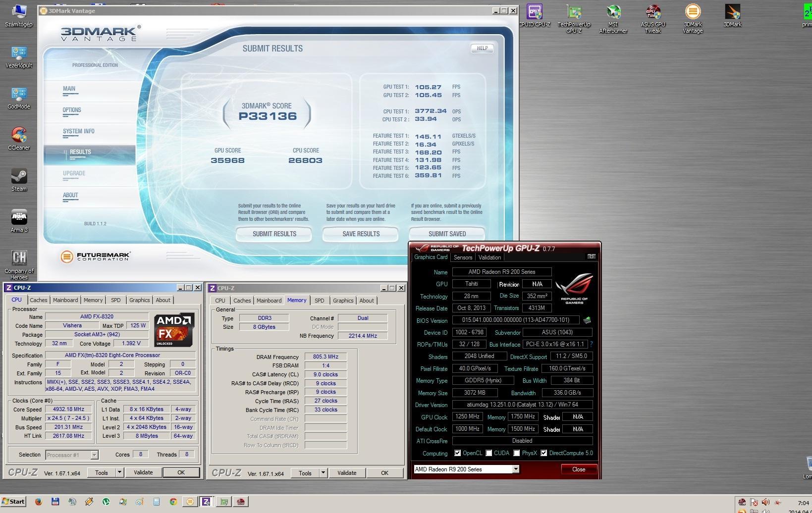The height and width of the screenshot is (513, 812).
Task: Toggle the OpenCL checkbox in GPU-Z
Action: (x=457, y=453)
